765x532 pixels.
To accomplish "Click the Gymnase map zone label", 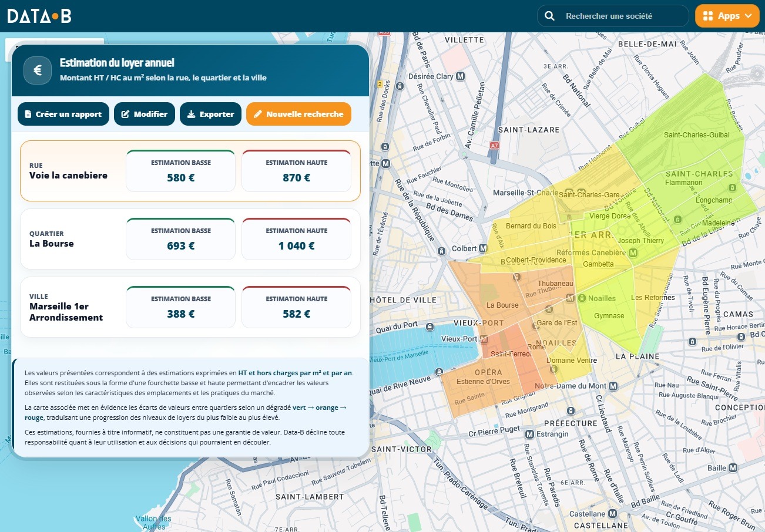I will click(609, 316).
